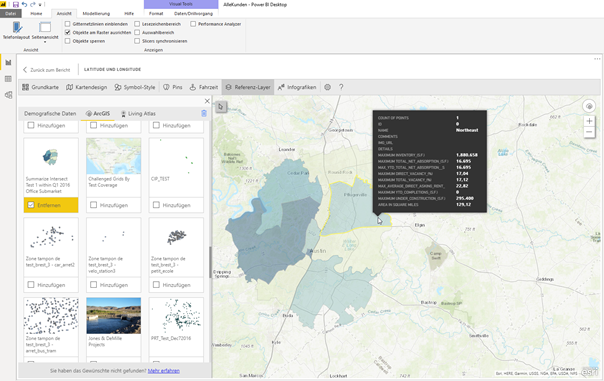The height and width of the screenshot is (381, 604).
Task: Click the Redo arrow in title bar
Action: tap(33, 5)
